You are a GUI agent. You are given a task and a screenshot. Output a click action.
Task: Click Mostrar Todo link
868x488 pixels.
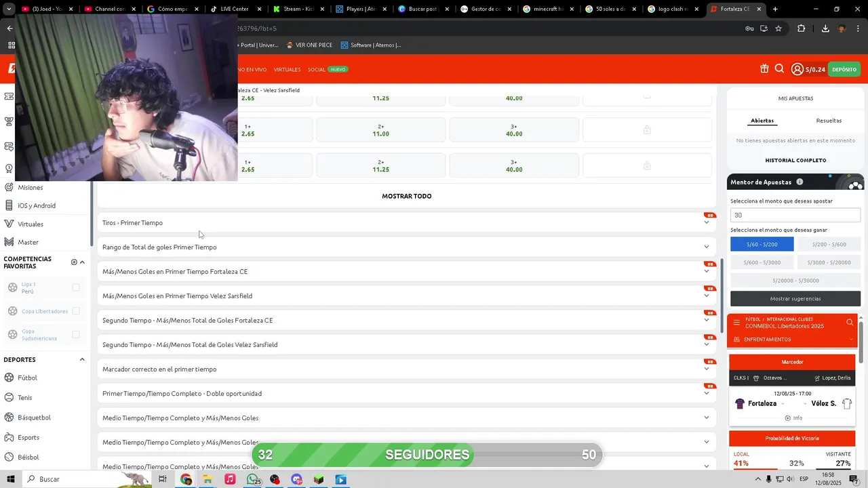click(407, 196)
